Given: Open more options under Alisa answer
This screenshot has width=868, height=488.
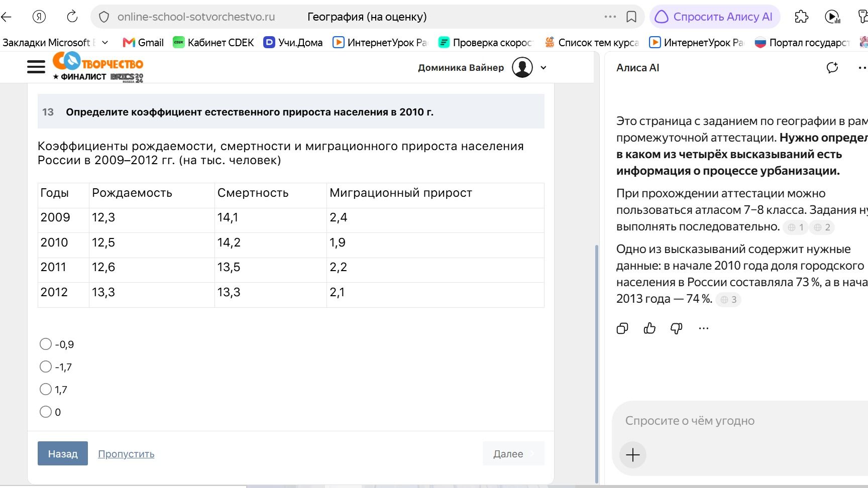Looking at the screenshot, I should 704,328.
